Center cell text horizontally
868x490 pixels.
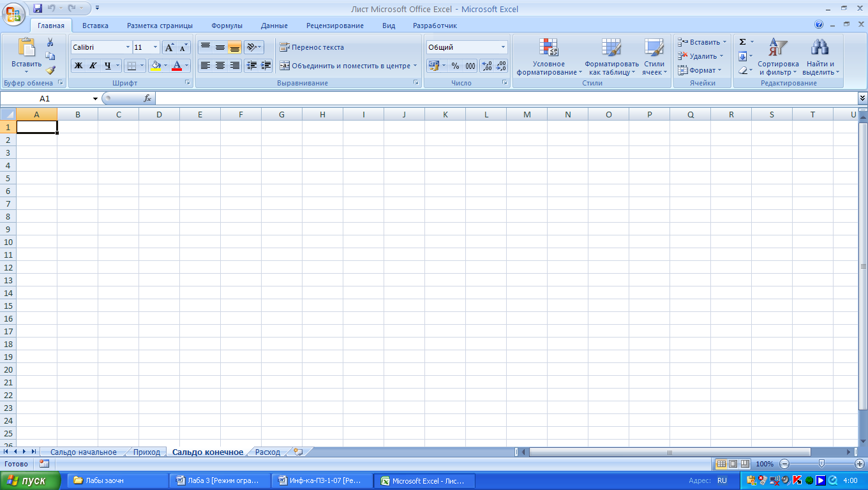point(220,65)
